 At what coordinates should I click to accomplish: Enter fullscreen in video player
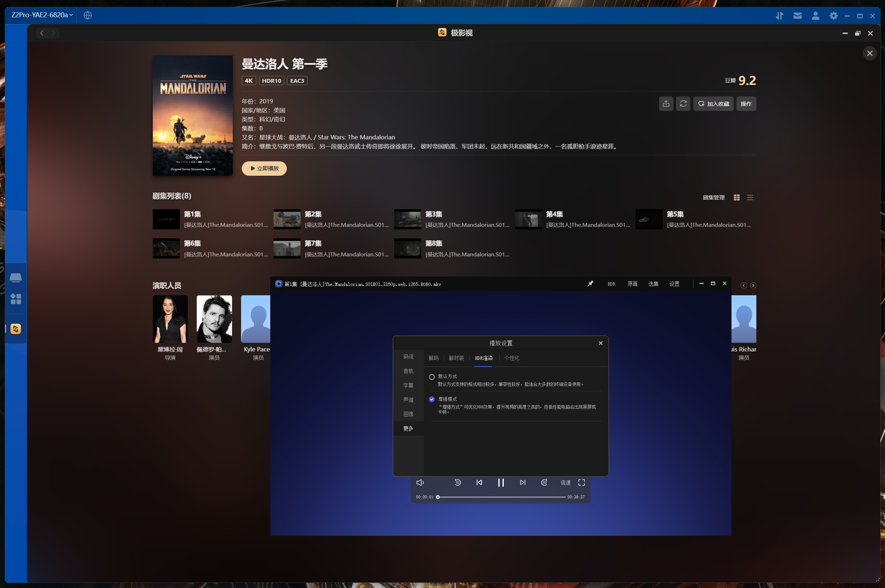[x=581, y=482]
